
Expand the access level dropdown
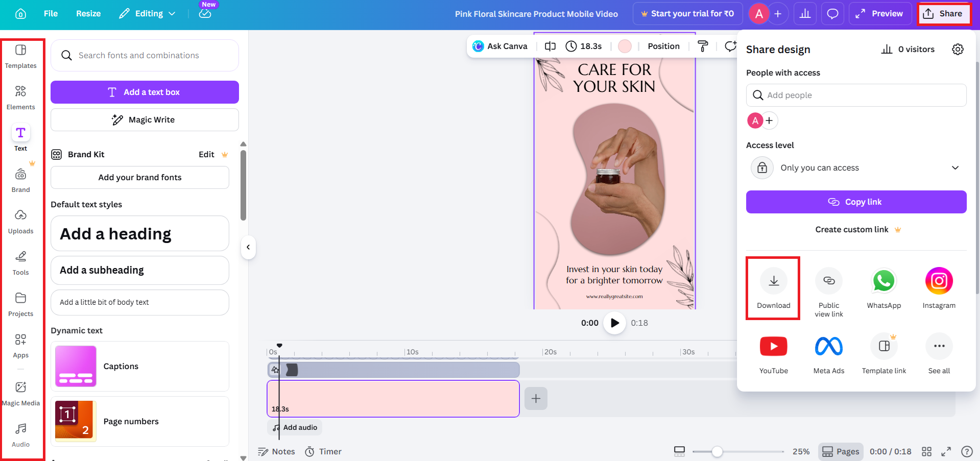(x=856, y=167)
